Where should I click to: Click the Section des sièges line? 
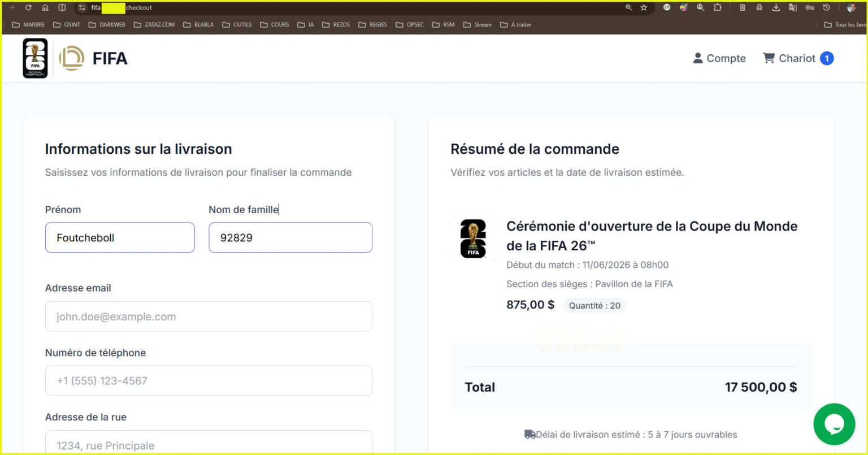click(589, 284)
